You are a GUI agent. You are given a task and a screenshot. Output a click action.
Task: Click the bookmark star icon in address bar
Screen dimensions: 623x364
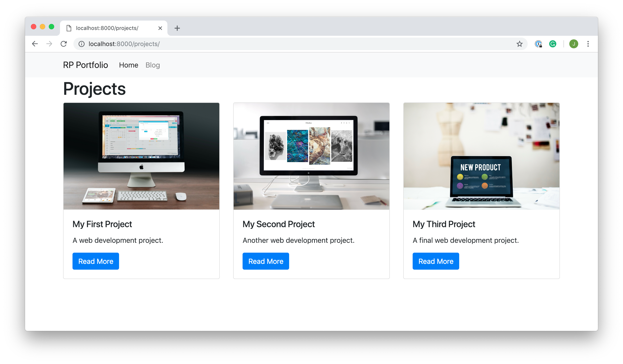coord(520,43)
